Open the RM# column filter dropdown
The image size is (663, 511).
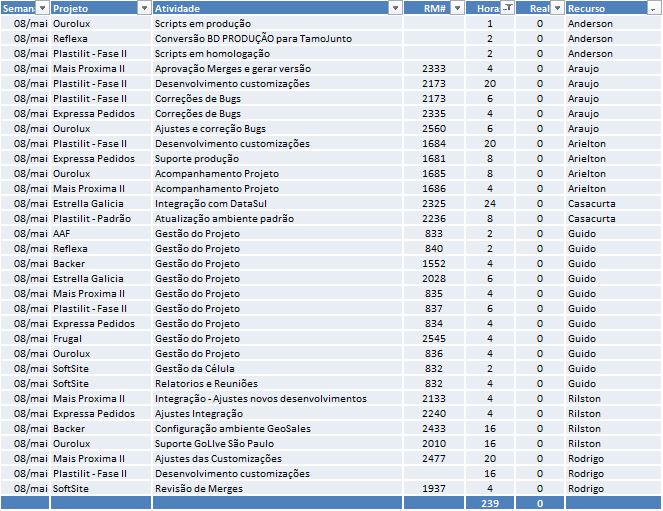point(458,8)
